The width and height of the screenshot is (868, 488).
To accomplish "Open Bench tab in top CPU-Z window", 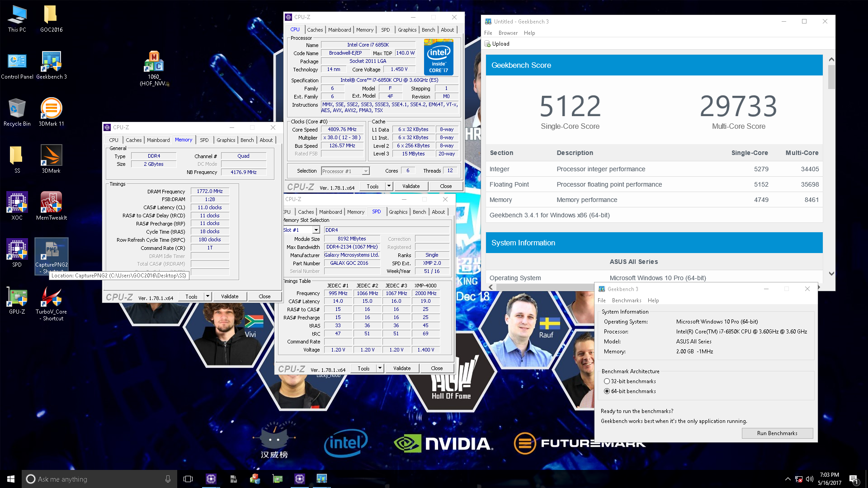I will [428, 30].
